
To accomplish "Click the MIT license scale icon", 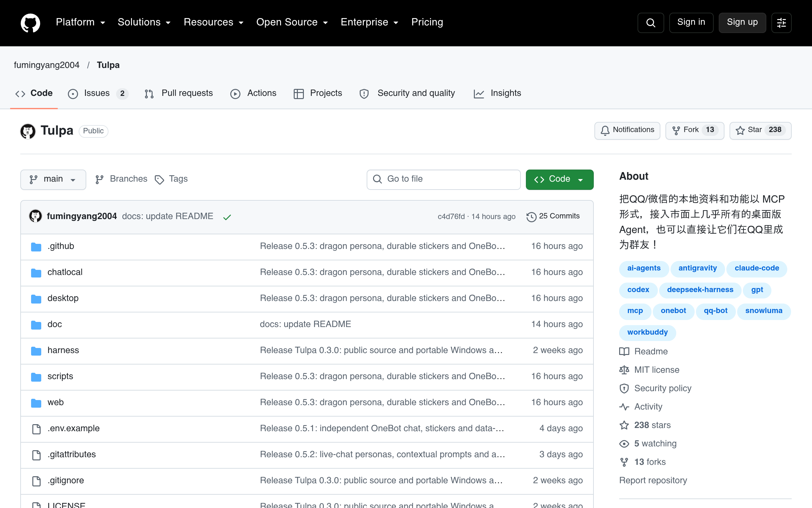I will (624, 370).
